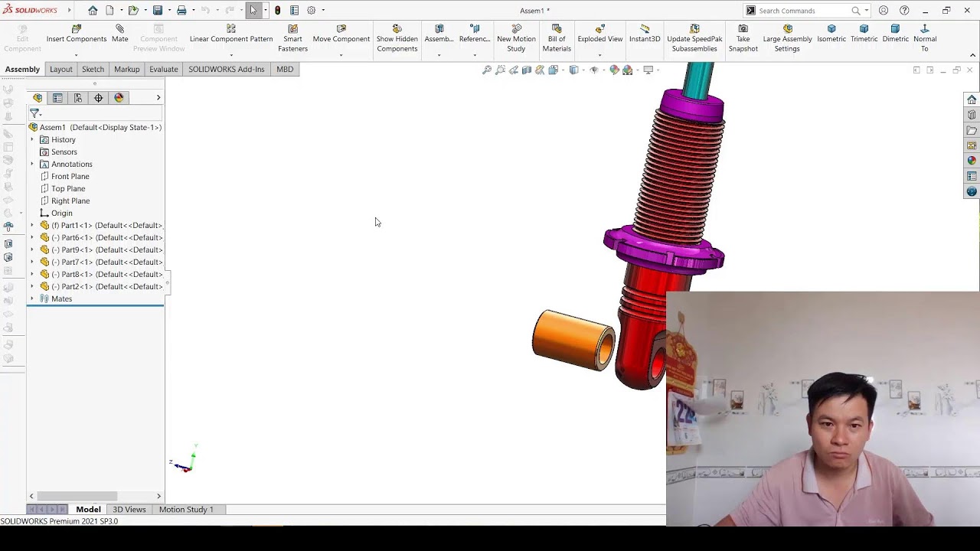
Task: Open the Motion Study 1 tab
Action: pos(186,510)
